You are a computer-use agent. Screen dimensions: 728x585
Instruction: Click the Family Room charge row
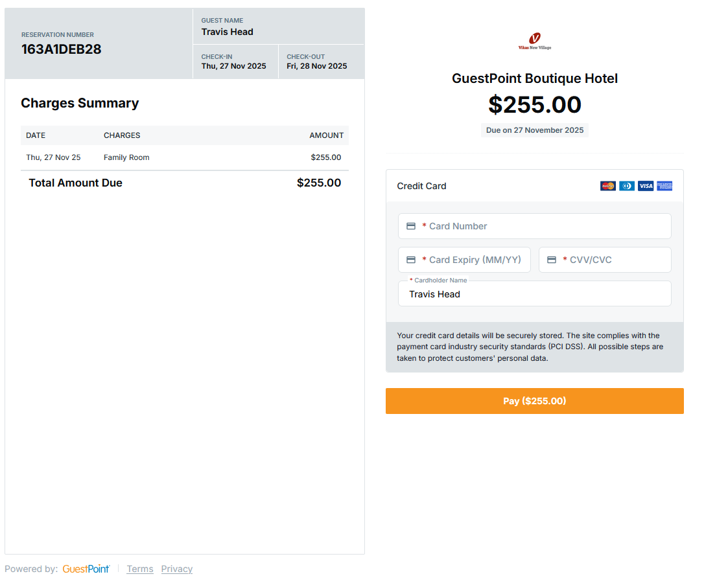coord(185,157)
